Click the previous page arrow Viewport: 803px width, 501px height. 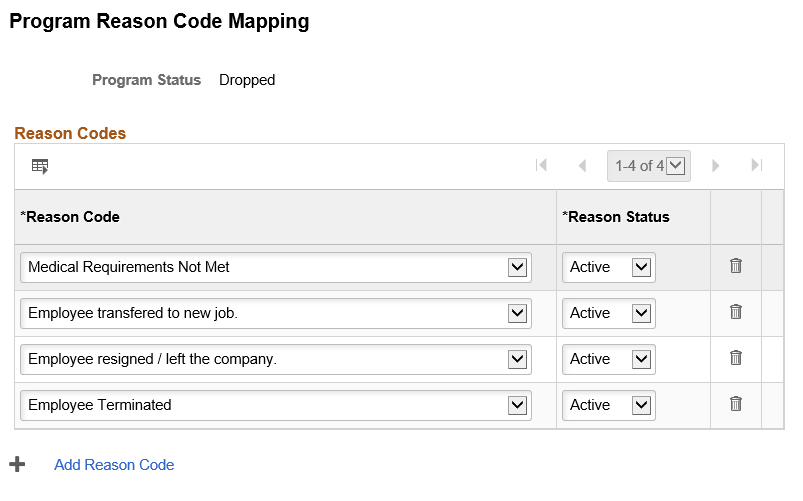582,166
